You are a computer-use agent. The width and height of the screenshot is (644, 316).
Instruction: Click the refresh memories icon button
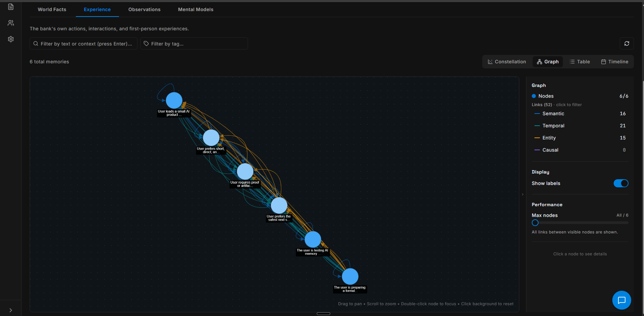click(x=626, y=43)
